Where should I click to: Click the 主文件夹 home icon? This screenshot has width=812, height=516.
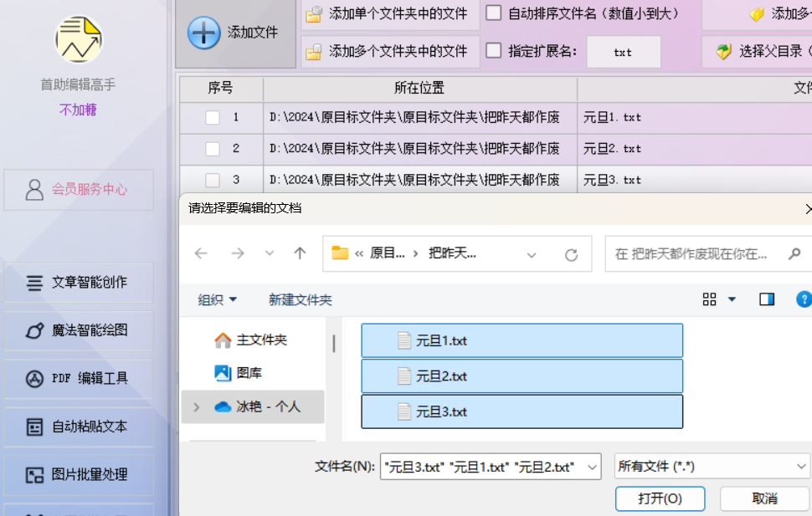(223, 340)
